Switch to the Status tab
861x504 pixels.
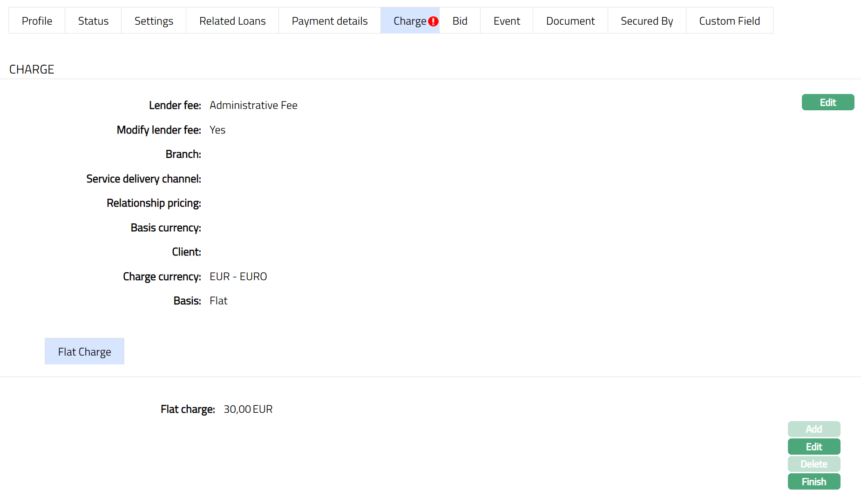point(93,21)
